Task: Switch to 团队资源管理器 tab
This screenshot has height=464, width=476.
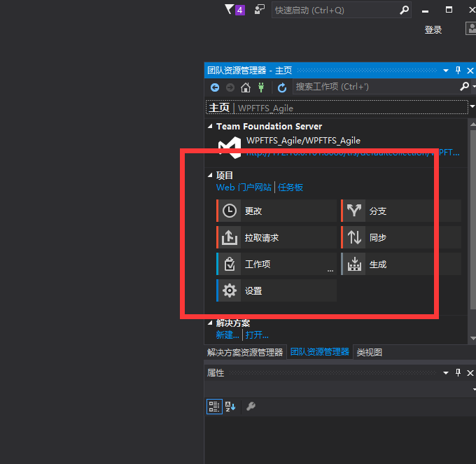Action: pyautogui.click(x=320, y=352)
